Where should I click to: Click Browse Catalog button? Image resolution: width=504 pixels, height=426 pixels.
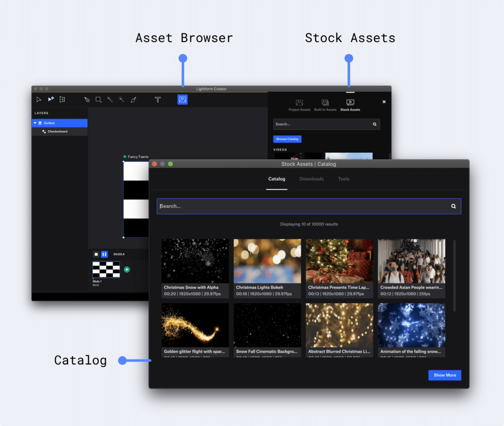click(x=287, y=139)
